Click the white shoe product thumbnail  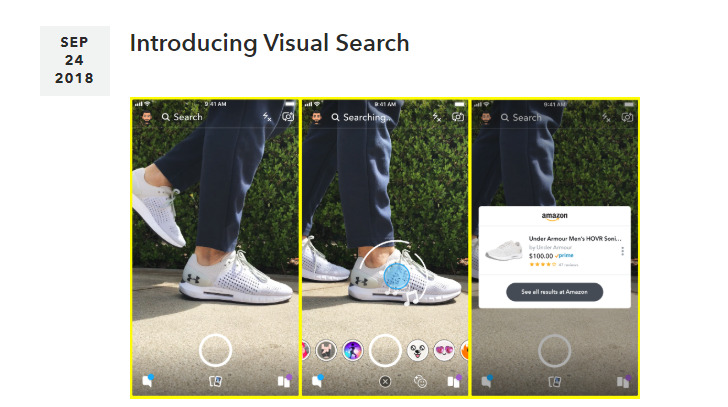pyautogui.click(x=504, y=250)
